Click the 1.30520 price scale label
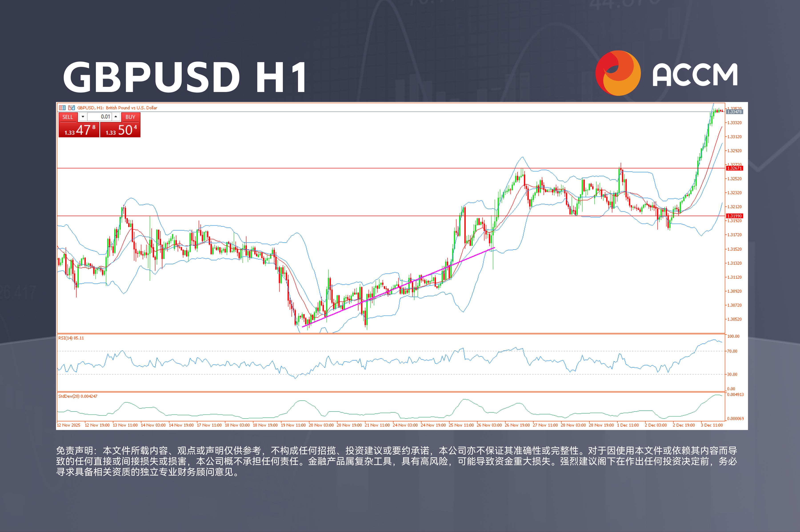 point(734,319)
